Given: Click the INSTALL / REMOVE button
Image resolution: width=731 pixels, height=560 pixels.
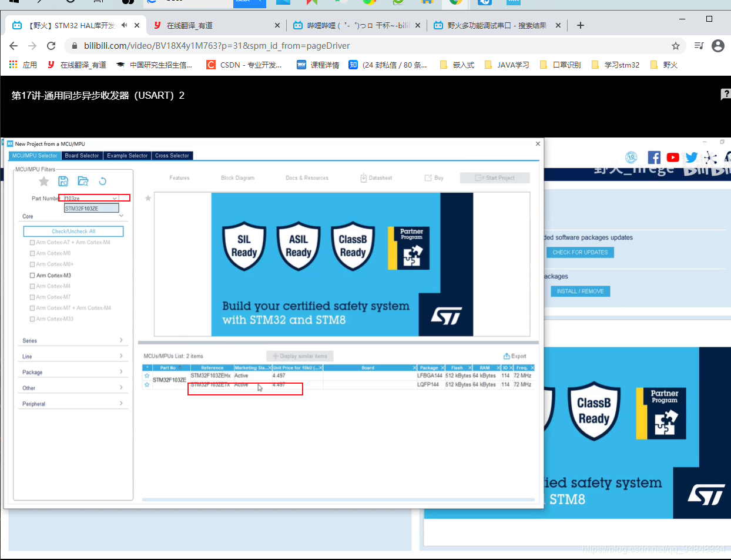Looking at the screenshot, I should tap(581, 291).
